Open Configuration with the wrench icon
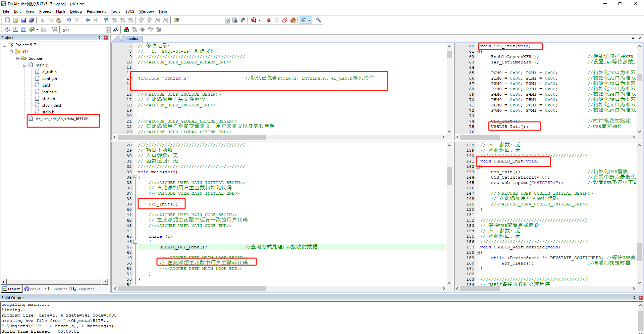Image resolution: width=644 pixels, height=334 pixels. coord(319,20)
